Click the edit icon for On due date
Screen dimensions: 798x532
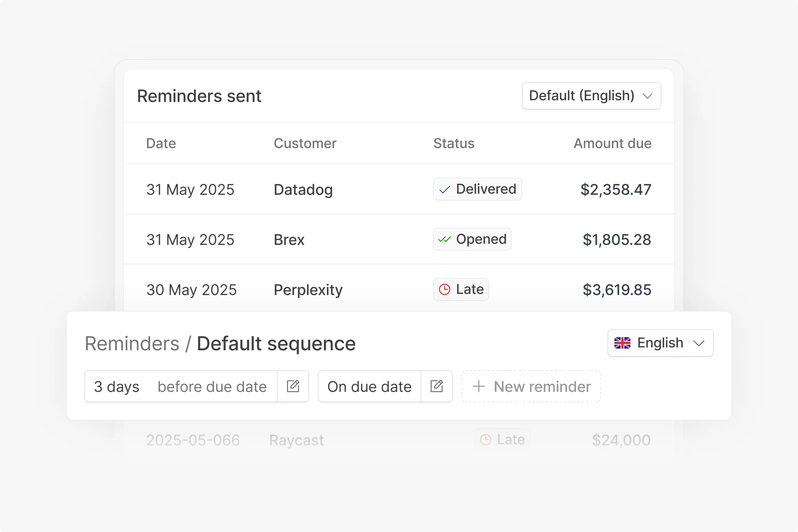click(x=437, y=386)
